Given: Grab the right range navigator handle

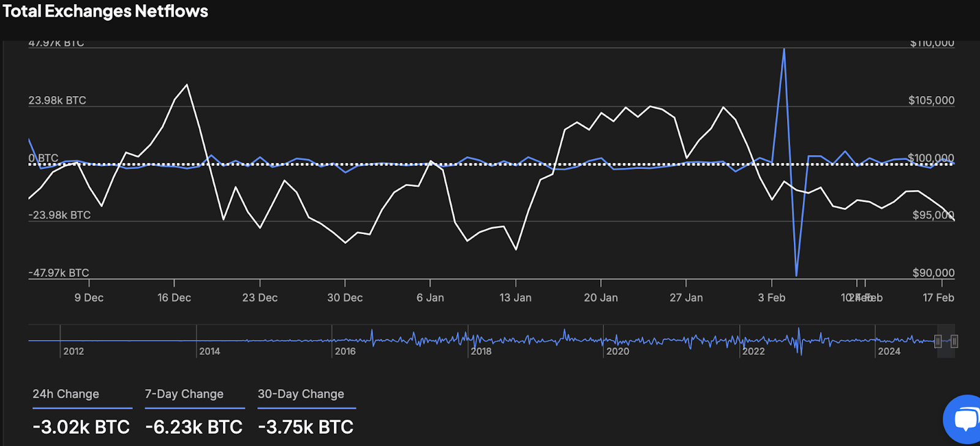Looking at the screenshot, I should coord(954,341).
